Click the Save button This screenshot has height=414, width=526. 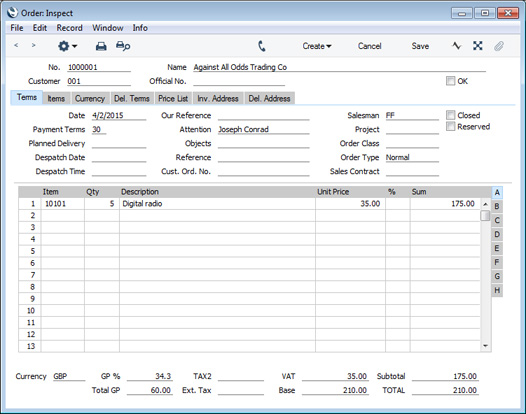tap(420, 46)
